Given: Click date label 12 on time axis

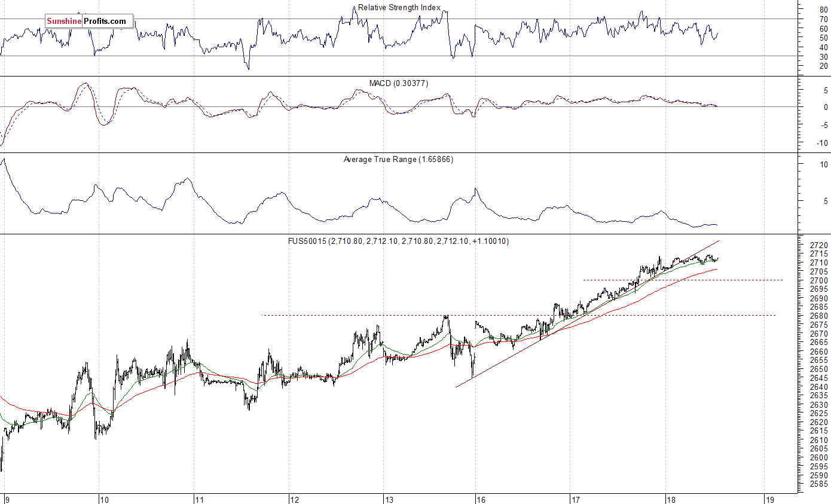Looking at the screenshot, I should [294, 499].
